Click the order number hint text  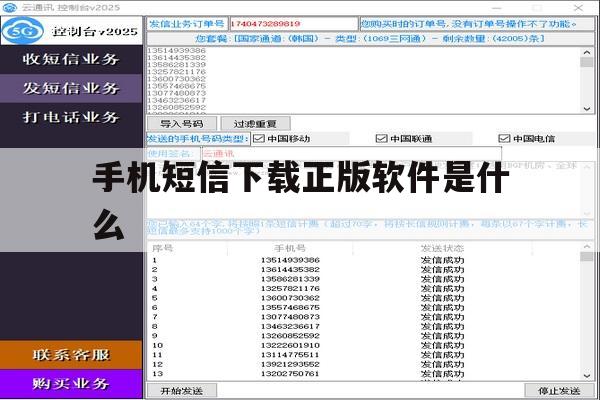[469, 24]
